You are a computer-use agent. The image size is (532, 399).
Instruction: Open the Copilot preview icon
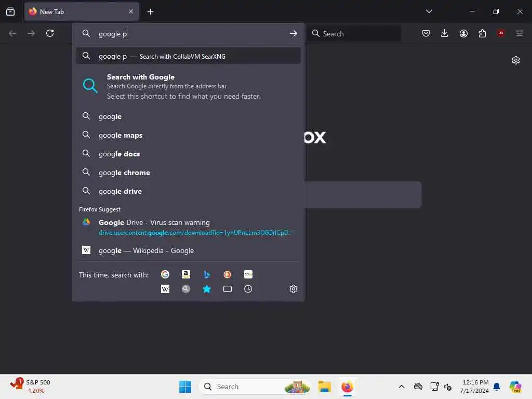click(x=515, y=387)
